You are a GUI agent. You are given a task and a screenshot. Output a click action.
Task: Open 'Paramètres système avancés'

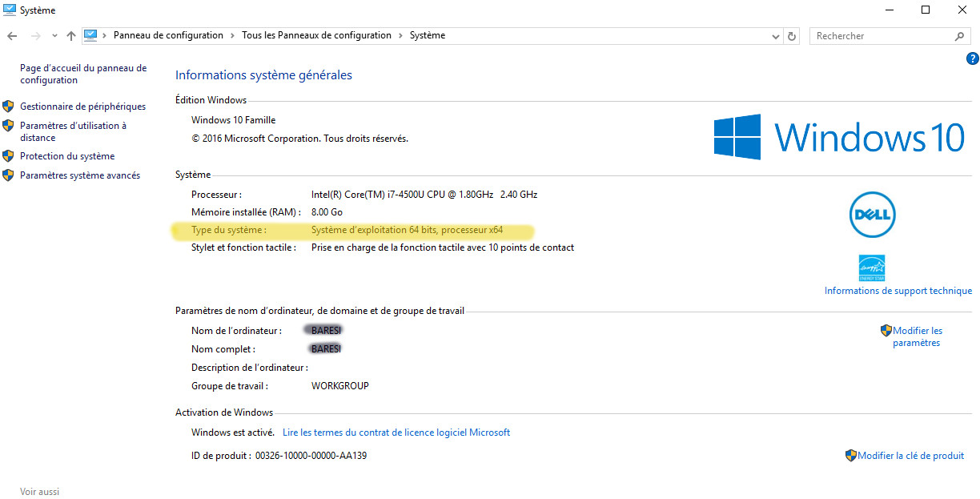[x=79, y=175]
